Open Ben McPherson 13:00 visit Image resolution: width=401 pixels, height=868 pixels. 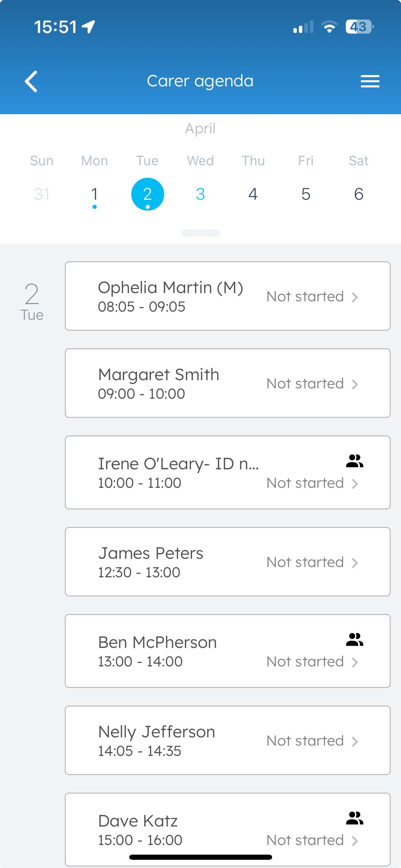click(228, 651)
